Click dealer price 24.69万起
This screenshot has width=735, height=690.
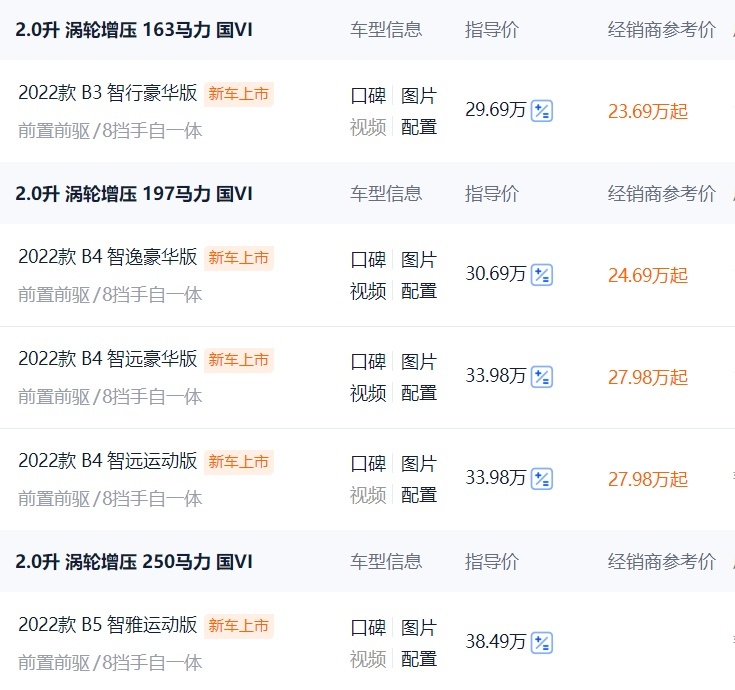click(648, 276)
